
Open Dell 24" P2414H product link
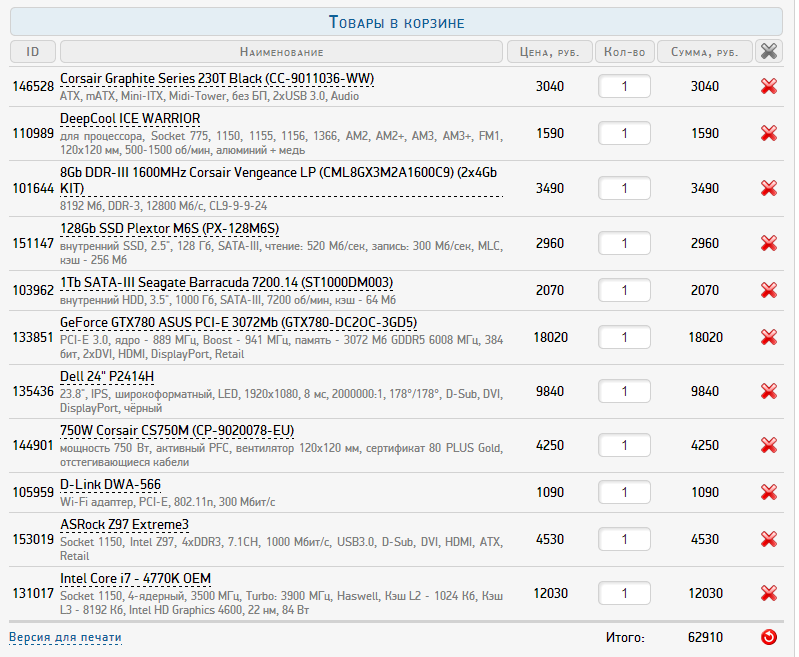[x=107, y=377]
